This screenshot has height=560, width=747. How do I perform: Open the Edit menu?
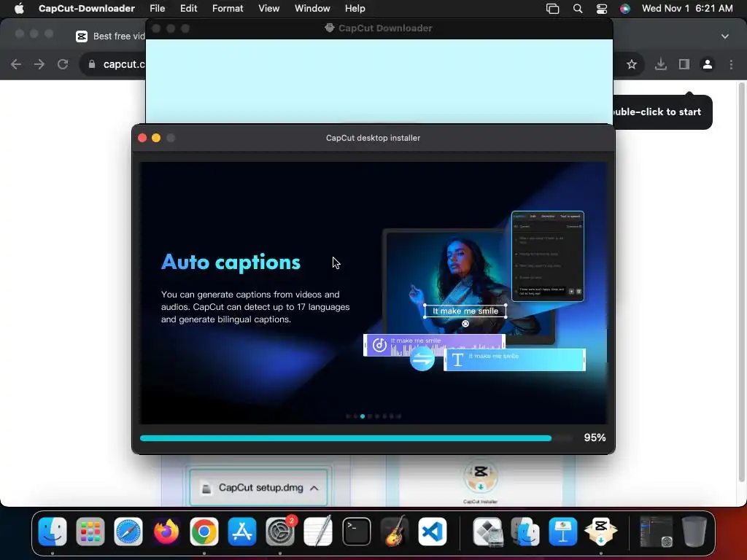point(188,9)
